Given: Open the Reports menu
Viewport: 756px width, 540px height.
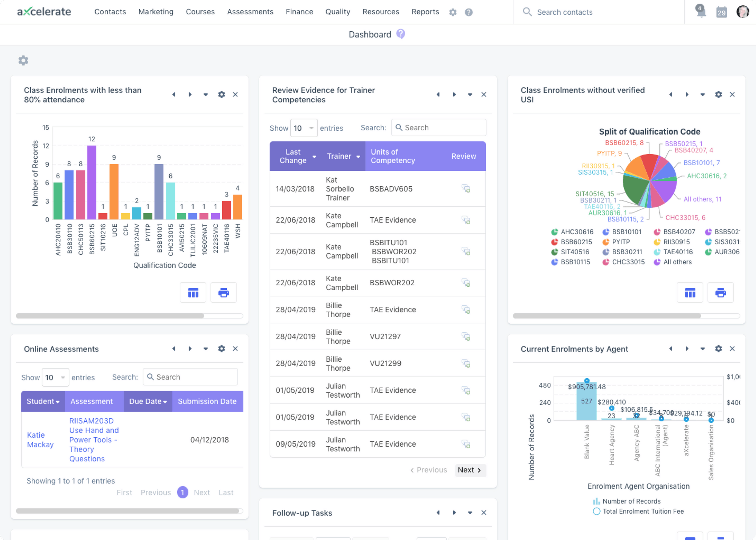Looking at the screenshot, I should pyautogui.click(x=425, y=12).
